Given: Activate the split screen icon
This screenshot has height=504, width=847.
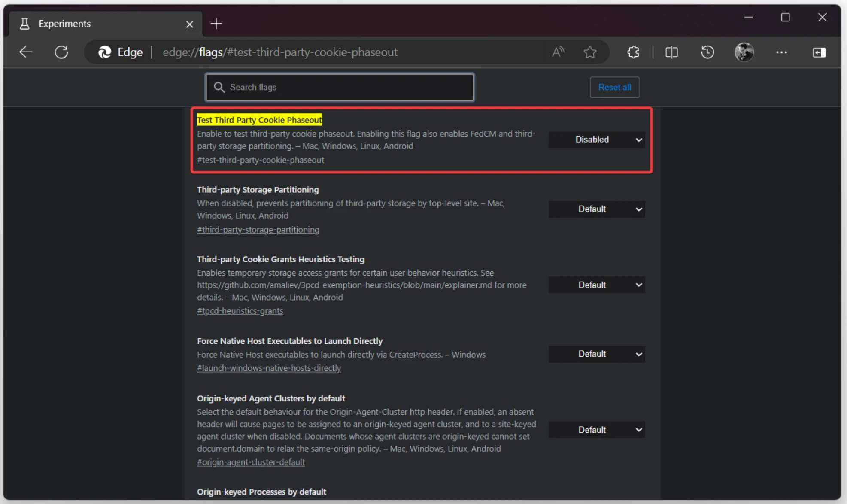Looking at the screenshot, I should (671, 52).
